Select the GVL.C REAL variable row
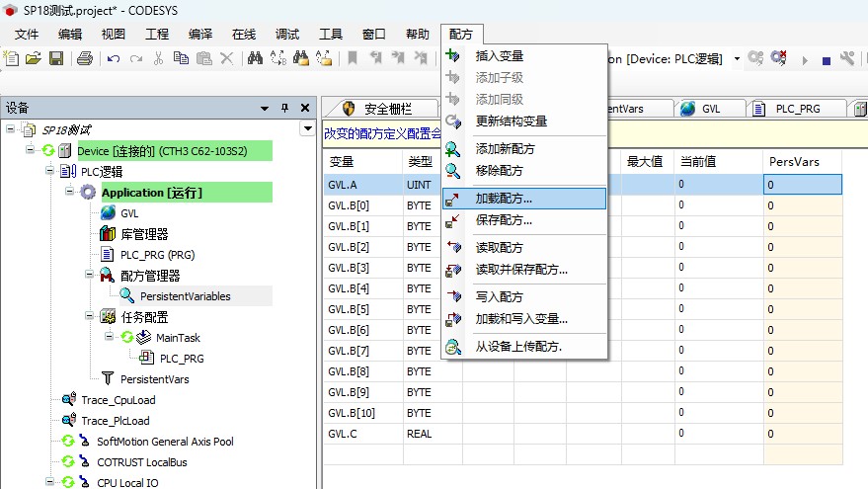Viewport: 868px width, 489px height. coord(583,434)
